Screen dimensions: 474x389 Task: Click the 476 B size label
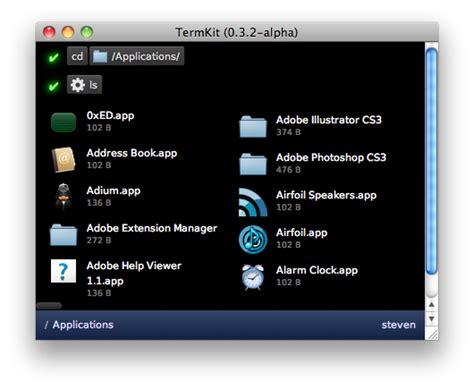coord(288,170)
